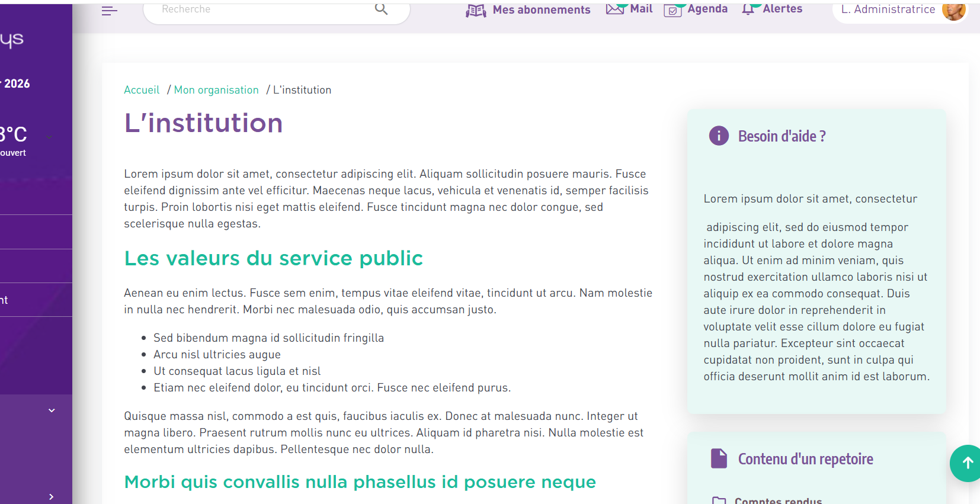Go to Accueil in the breadcrumb

click(x=142, y=90)
